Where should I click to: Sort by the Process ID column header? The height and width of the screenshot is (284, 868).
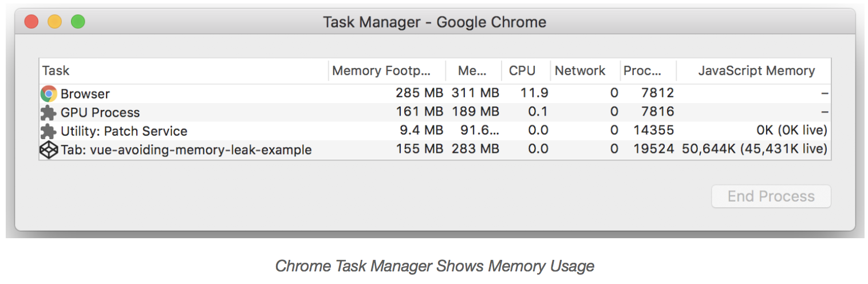click(x=642, y=71)
